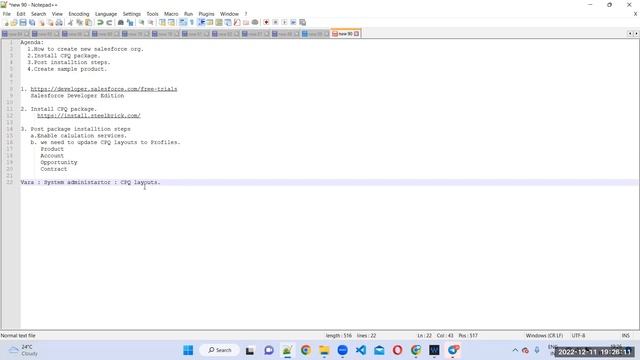Image resolution: width=640 pixels, height=360 pixels.
Task: Play back the recorded macro
Action: (x=284, y=22)
